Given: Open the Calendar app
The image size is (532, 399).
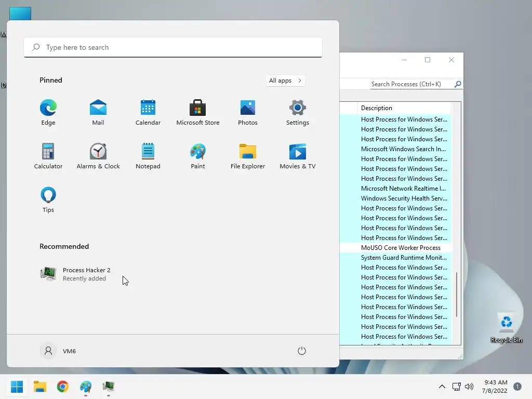Looking at the screenshot, I should click(148, 113).
